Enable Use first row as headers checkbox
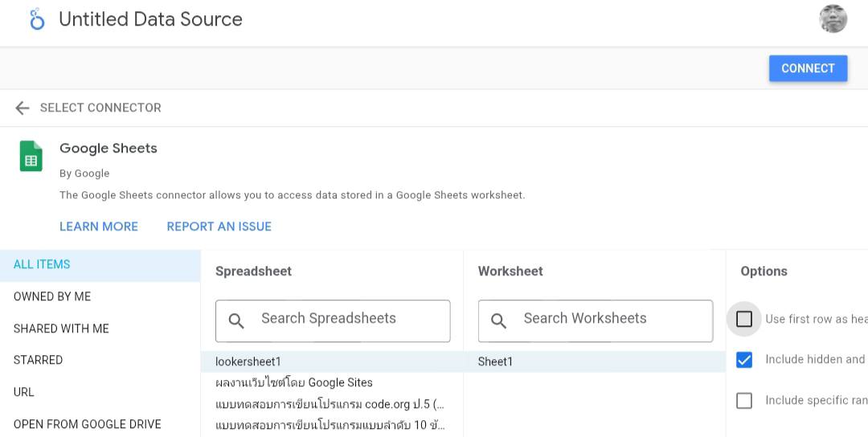Screen dimensions: 868x437 tap(744, 319)
